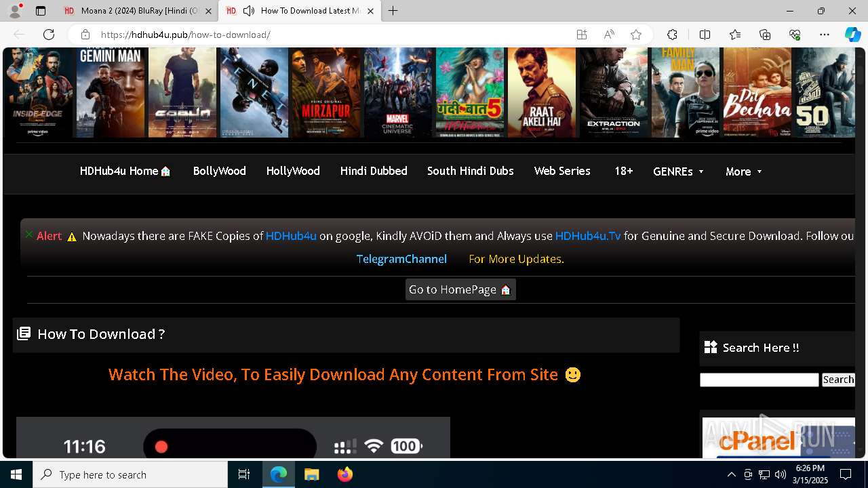868x488 pixels.
Task: Toggle Split screen view
Action: [705, 35]
